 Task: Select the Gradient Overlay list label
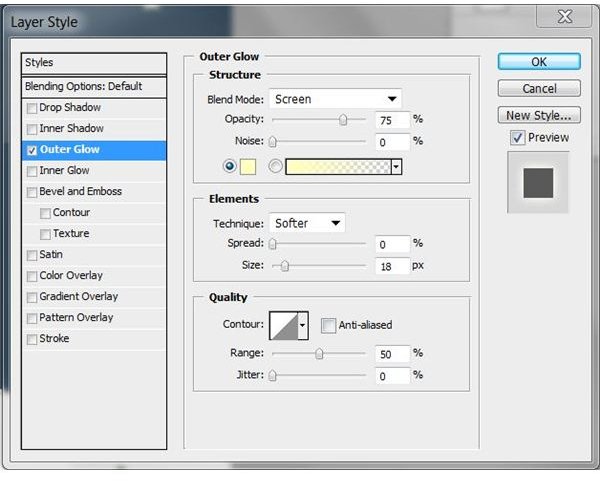pos(78,297)
